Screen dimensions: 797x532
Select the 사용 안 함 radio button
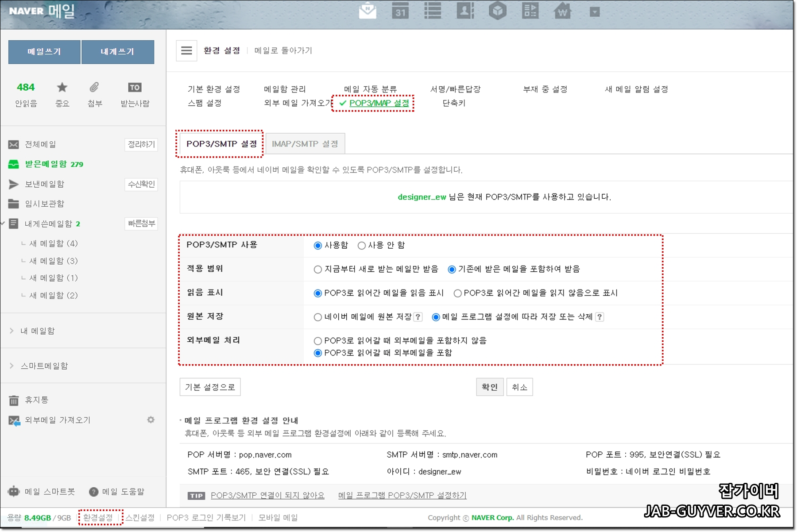coord(362,245)
